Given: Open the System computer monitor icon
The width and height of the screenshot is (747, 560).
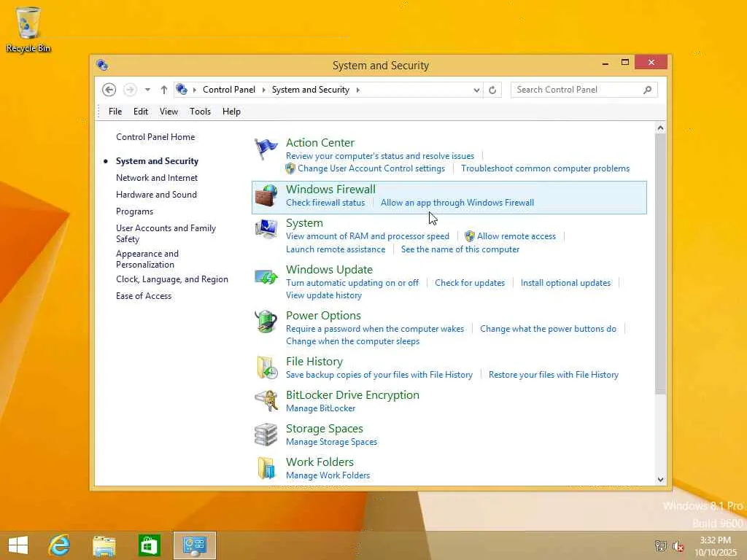Looking at the screenshot, I should [266, 229].
